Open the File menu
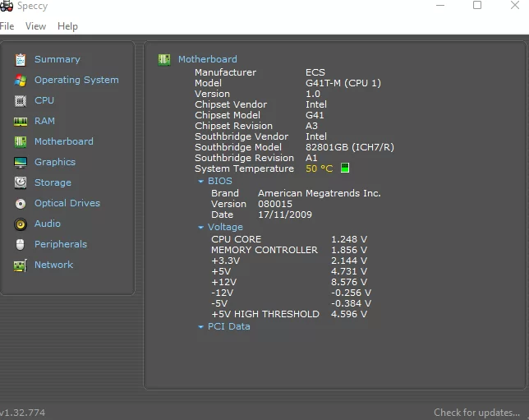This screenshot has width=529, height=420. (x=7, y=26)
